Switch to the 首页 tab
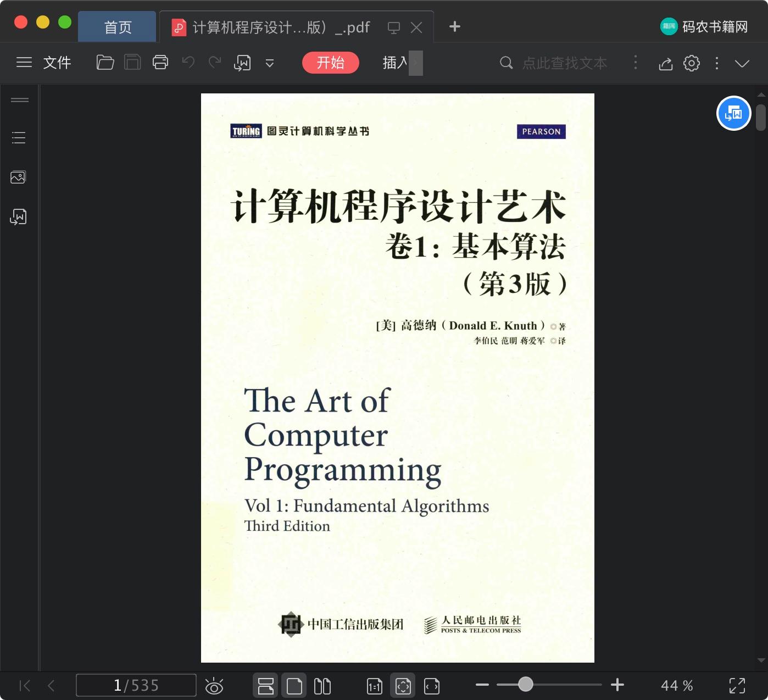The width and height of the screenshot is (768, 700). (118, 27)
